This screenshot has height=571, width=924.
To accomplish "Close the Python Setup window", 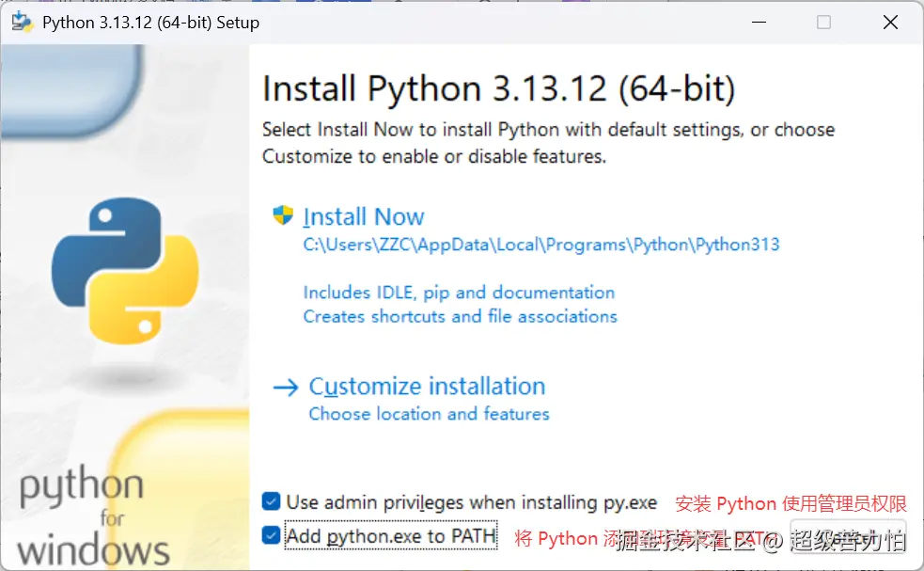I will pyautogui.click(x=890, y=23).
